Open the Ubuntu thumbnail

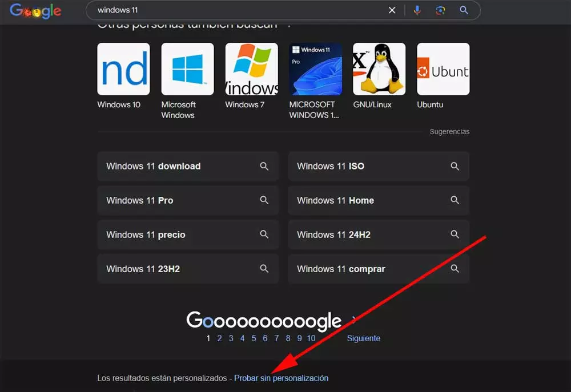(x=443, y=69)
